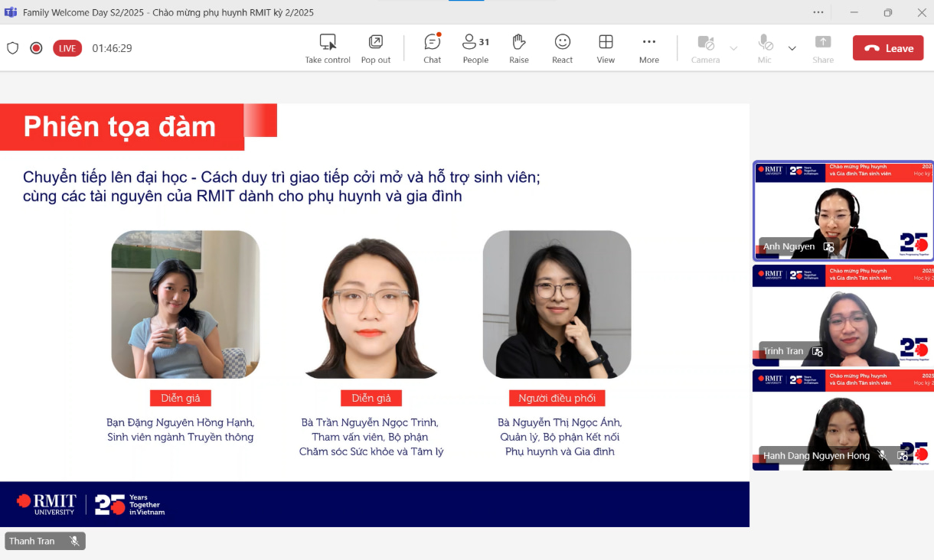The height and width of the screenshot is (560, 934).
Task: Click the recording indicator icon
Action: pyautogui.click(x=36, y=48)
